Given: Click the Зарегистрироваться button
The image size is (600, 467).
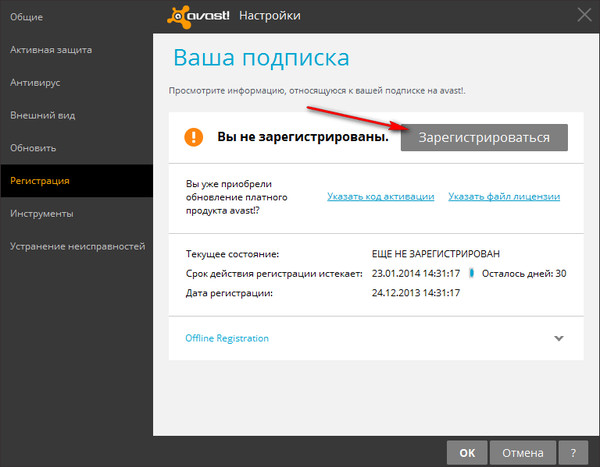Looking at the screenshot, I should [484, 137].
